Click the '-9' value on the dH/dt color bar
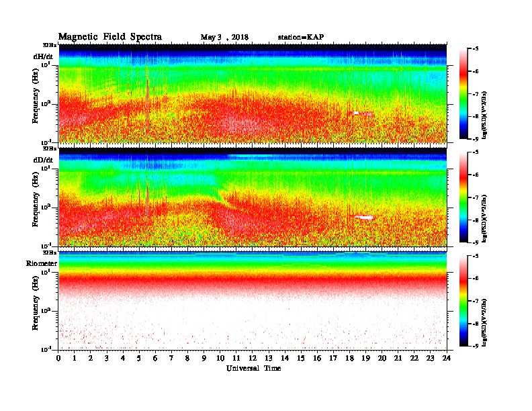 (x=476, y=139)
